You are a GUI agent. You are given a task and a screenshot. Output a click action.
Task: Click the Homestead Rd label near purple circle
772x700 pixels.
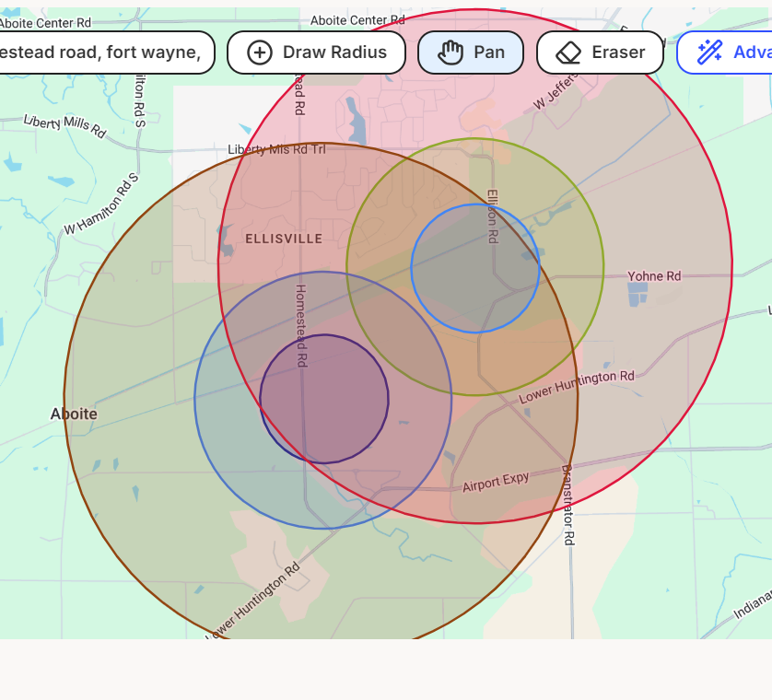click(300, 326)
